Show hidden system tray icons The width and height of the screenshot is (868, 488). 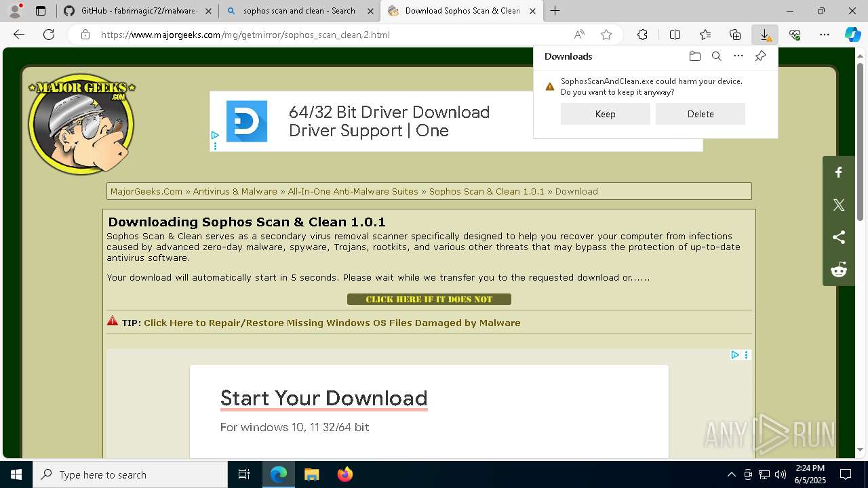point(731,474)
